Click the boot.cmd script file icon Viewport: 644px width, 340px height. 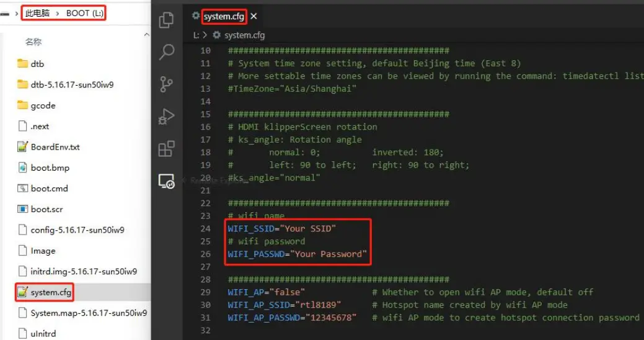(x=22, y=188)
